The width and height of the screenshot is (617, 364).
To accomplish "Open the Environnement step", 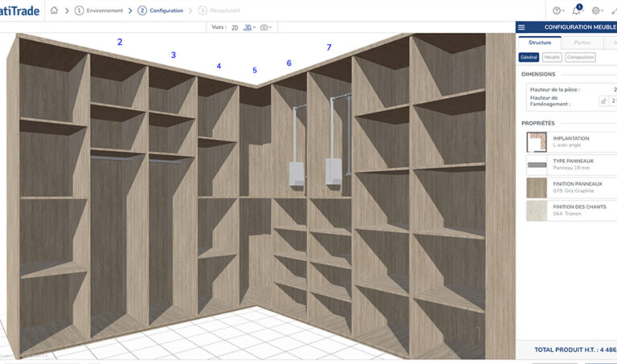I will [x=99, y=10].
